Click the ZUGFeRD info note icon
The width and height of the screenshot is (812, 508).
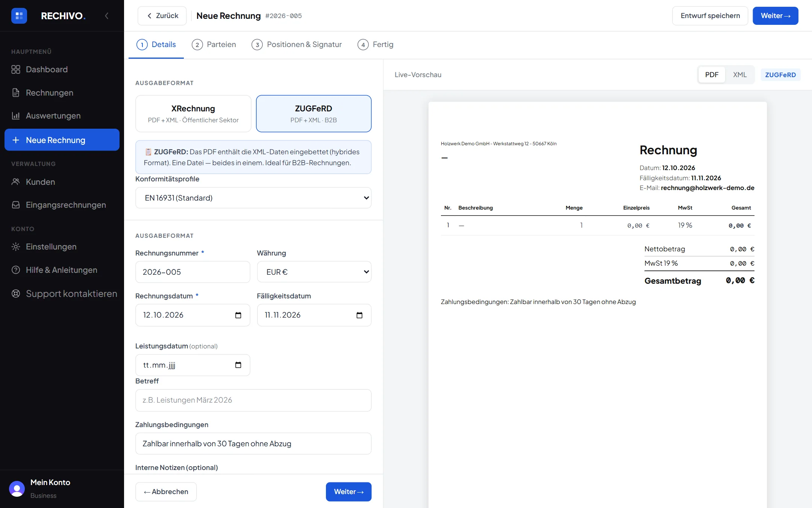tap(148, 152)
